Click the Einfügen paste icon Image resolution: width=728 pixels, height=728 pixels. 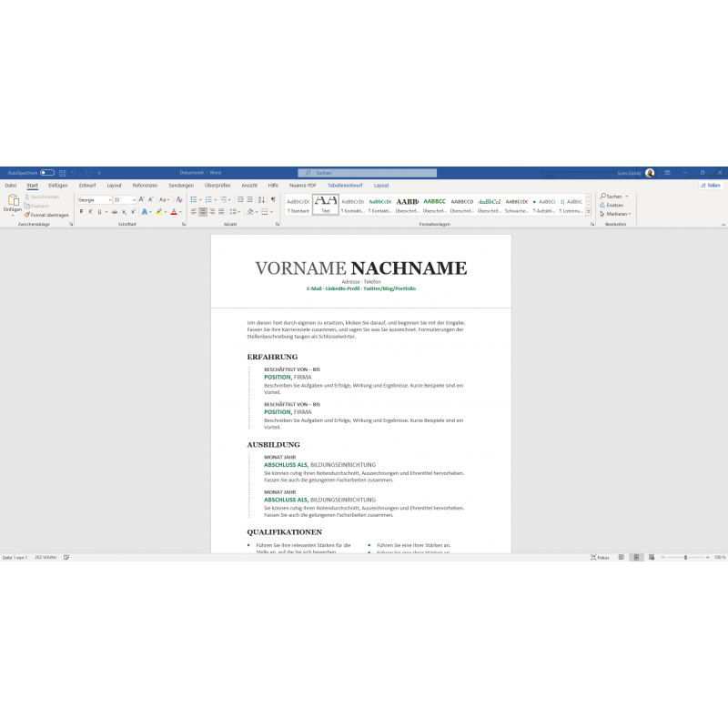13,202
